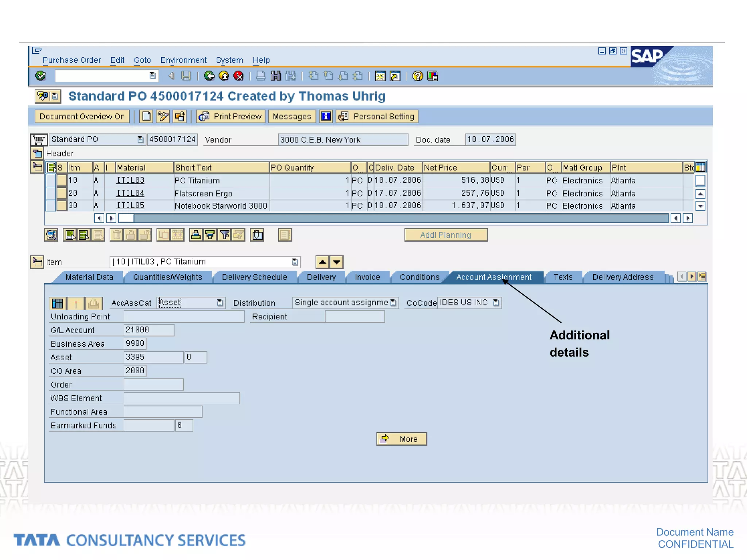This screenshot has height=560, width=747.
Task: Click the Print Preview button
Action: coord(231,116)
